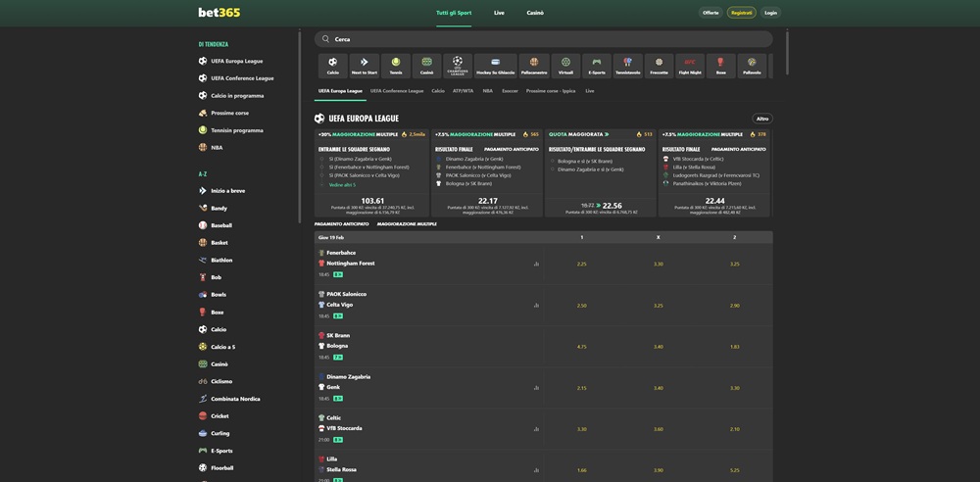This screenshot has height=482, width=980.
Task: Select Lilla home odds 1.66
Action: pyautogui.click(x=582, y=470)
